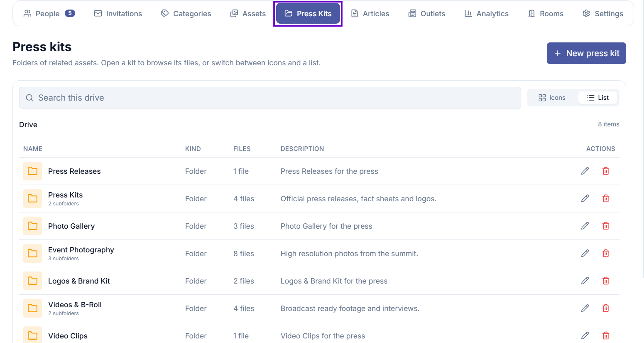Image resolution: width=644 pixels, height=343 pixels.
Task: Delete the Press Releases folder with the trash icon
Action: pos(606,171)
